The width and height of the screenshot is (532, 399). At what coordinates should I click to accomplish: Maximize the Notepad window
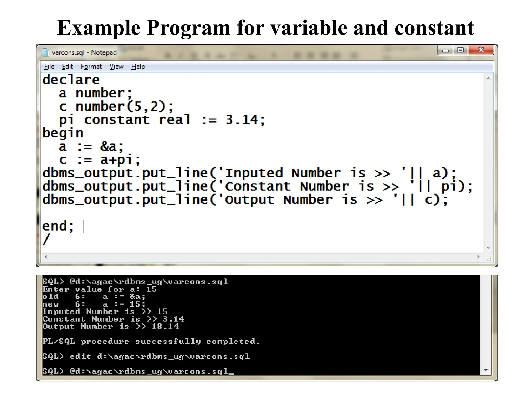tap(460, 50)
